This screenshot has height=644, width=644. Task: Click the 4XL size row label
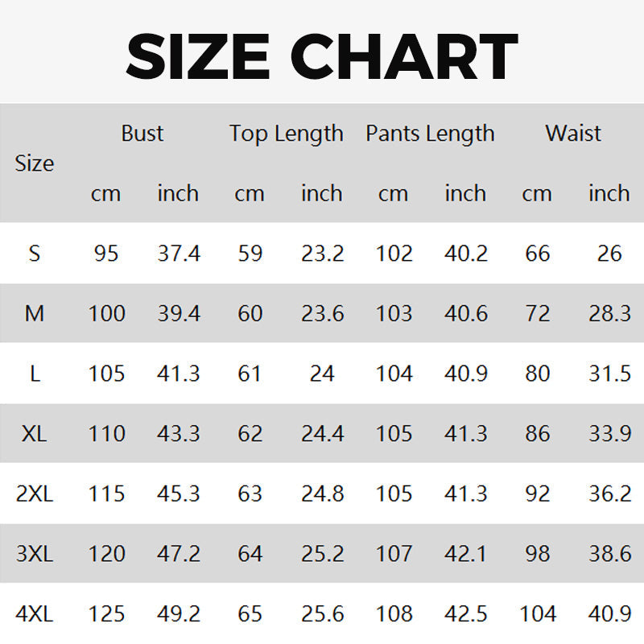pyautogui.click(x=35, y=614)
